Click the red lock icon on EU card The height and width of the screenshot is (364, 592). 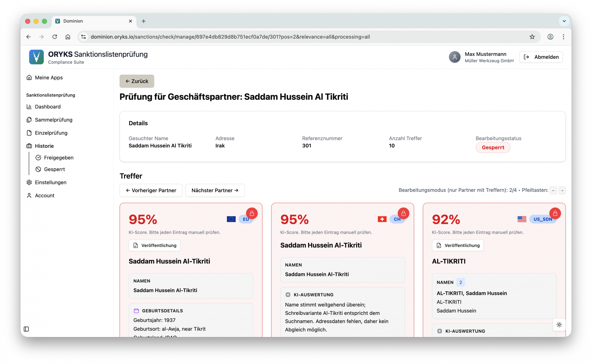click(252, 213)
